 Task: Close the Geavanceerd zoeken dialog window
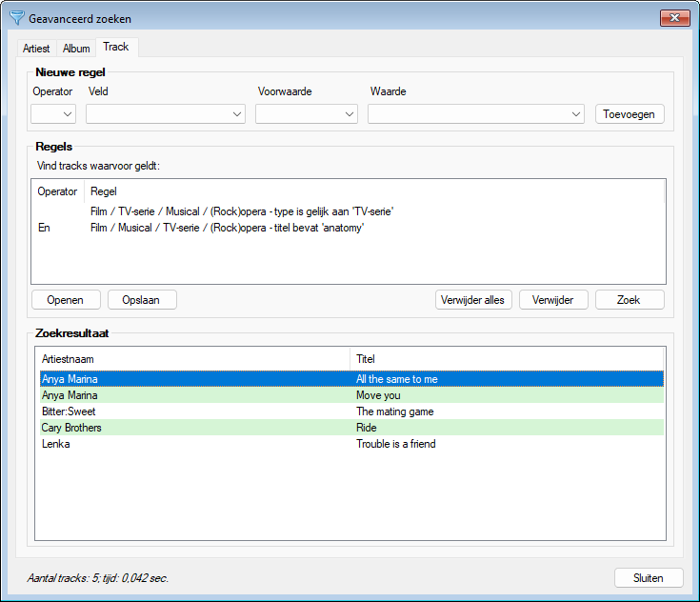[674, 18]
